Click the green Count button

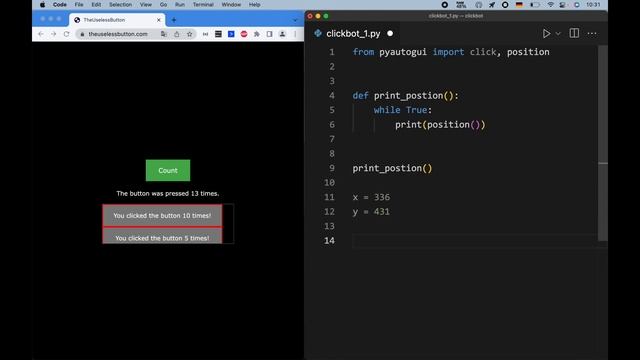pos(168,170)
